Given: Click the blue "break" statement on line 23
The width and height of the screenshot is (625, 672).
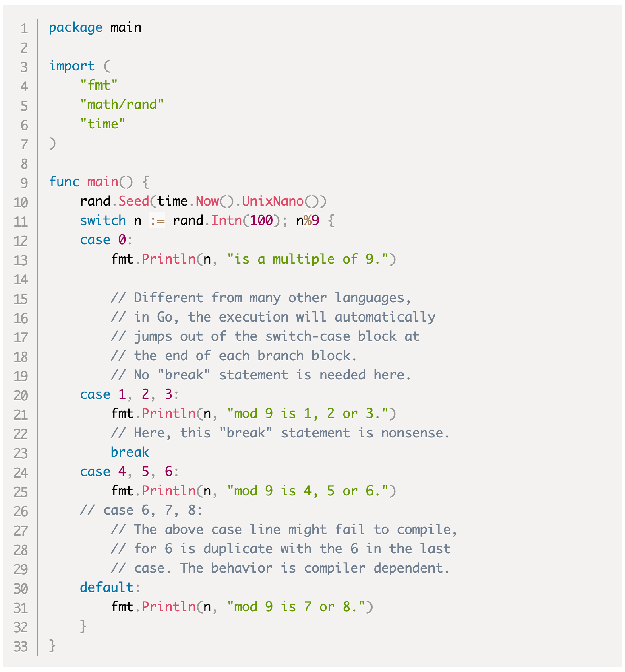Looking at the screenshot, I should pyautogui.click(x=130, y=453).
